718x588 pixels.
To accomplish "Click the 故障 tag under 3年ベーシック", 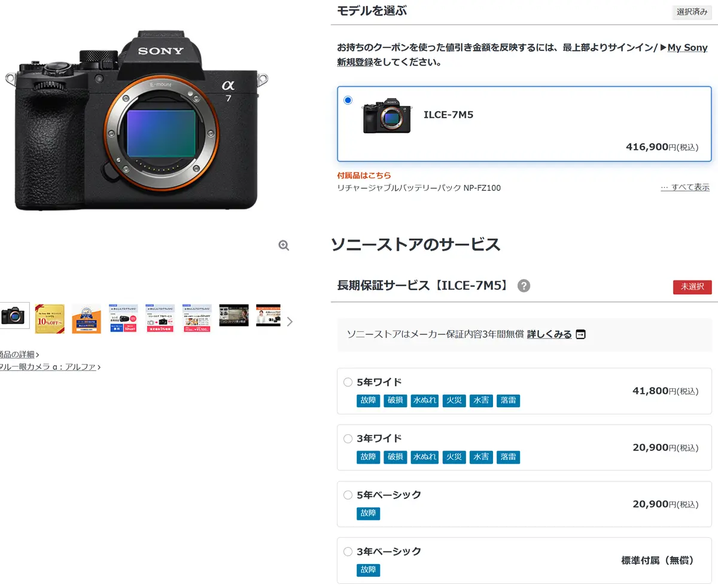I will (368, 570).
